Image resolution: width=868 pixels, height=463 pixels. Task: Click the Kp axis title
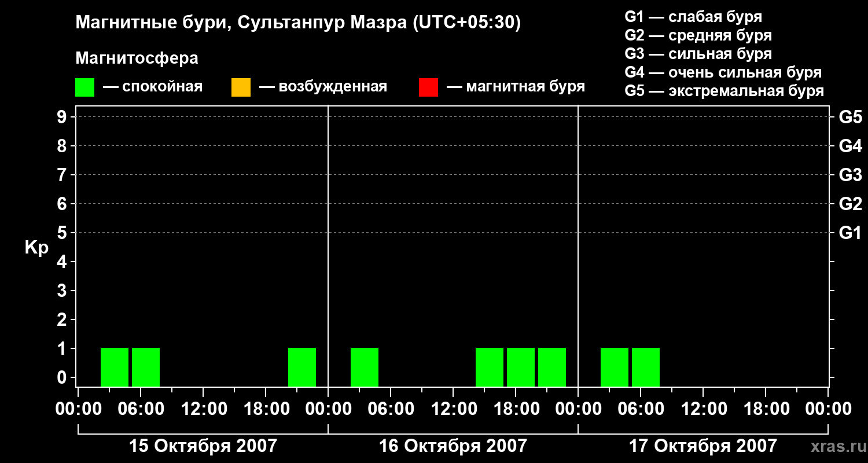36,248
